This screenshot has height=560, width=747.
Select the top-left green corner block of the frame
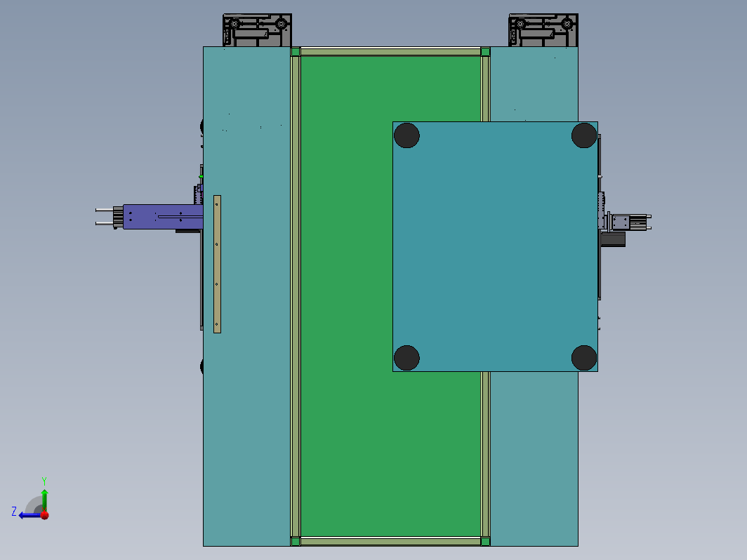pyautogui.click(x=296, y=51)
